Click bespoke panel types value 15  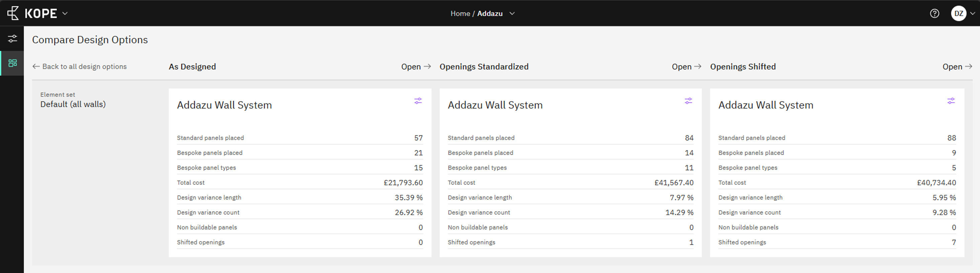click(x=418, y=167)
